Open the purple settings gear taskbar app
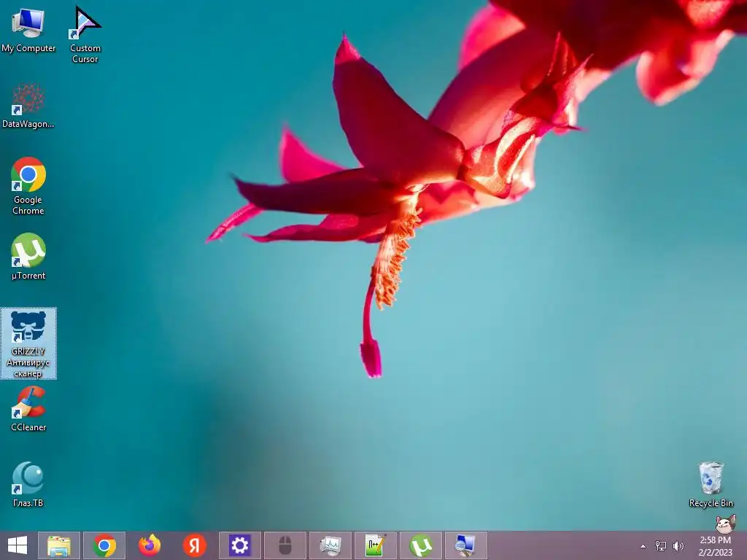Screen dimensions: 747x560 coord(239,545)
